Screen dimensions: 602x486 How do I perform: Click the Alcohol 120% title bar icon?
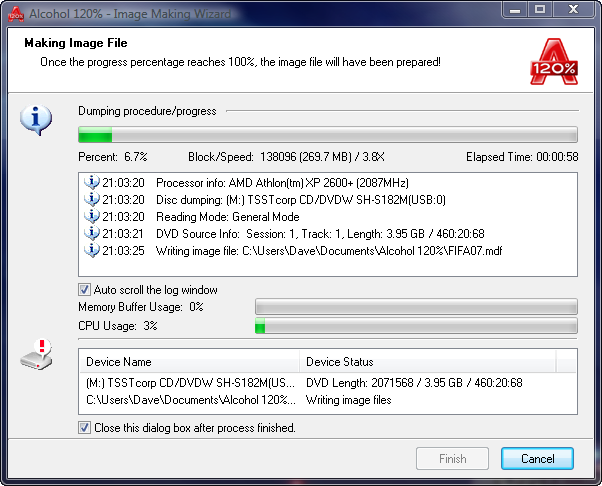point(16,14)
